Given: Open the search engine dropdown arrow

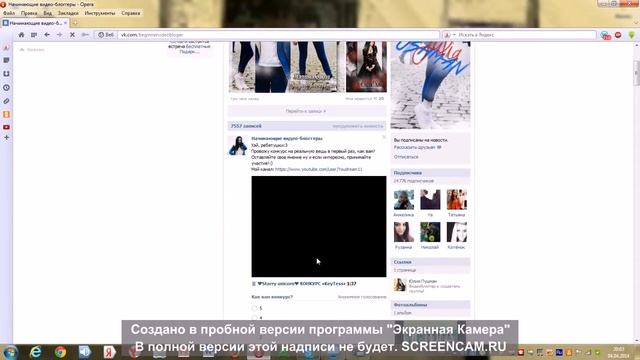Looking at the screenshot, I should click(x=454, y=35).
